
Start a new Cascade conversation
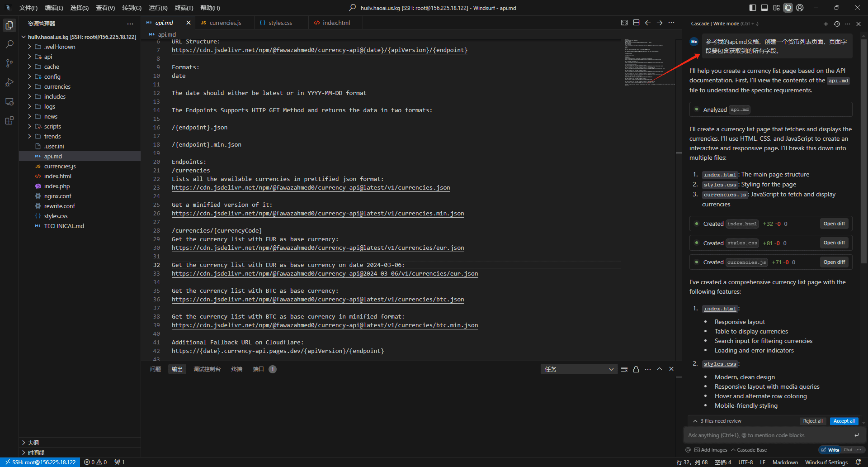click(826, 24)
